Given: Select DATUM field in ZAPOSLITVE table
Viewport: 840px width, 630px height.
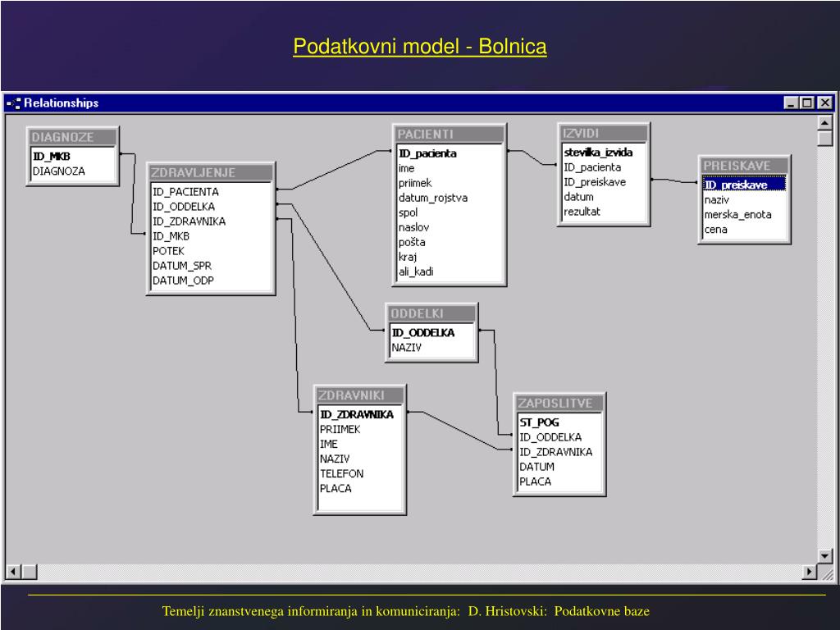Looking at the screenshot, I should tap(536, 467).
